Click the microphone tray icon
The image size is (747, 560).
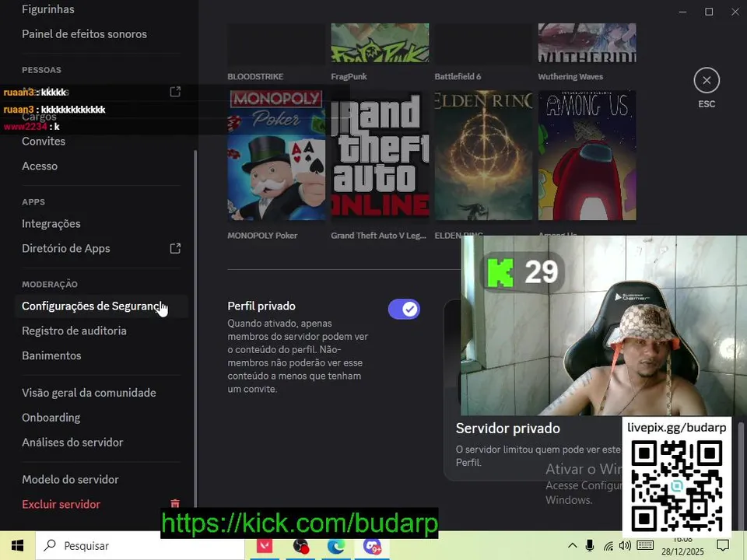(590, 546)
